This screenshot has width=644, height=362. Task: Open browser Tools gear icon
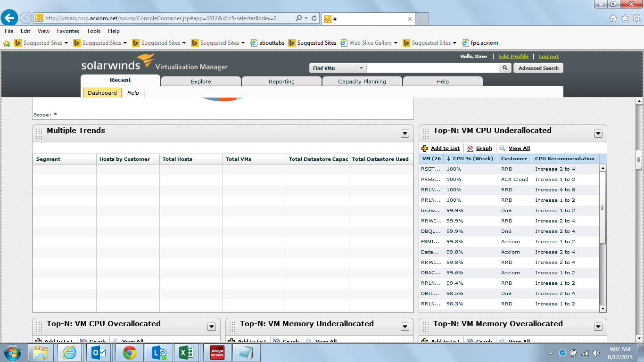click(636, 18)
